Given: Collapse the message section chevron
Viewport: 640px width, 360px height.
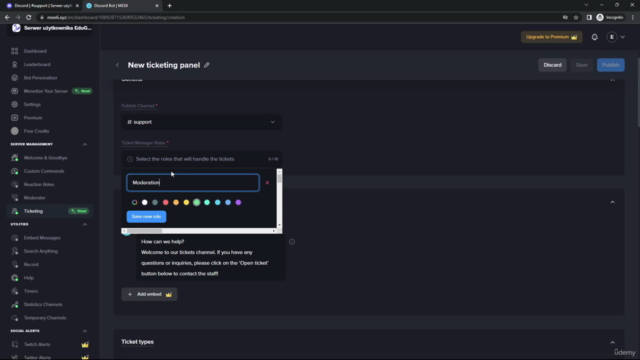Looking at the screenshot, I should (613, 202).
